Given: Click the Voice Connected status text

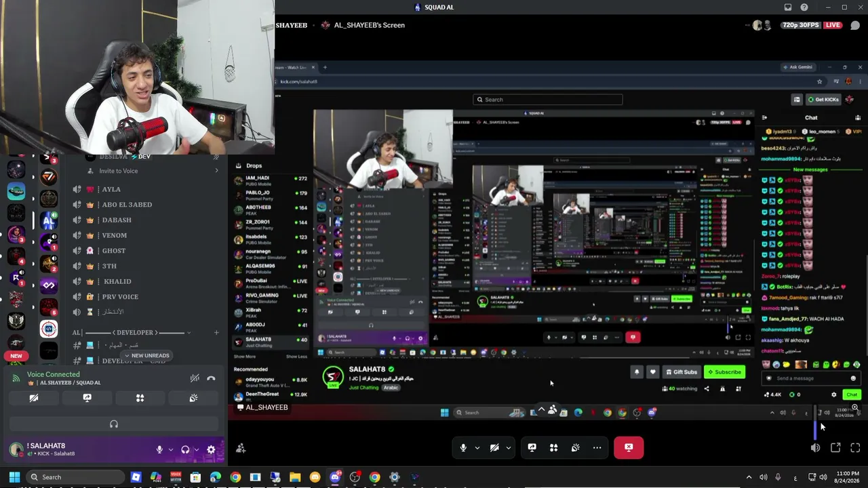Looking at the screenshot, I should 53,374.
